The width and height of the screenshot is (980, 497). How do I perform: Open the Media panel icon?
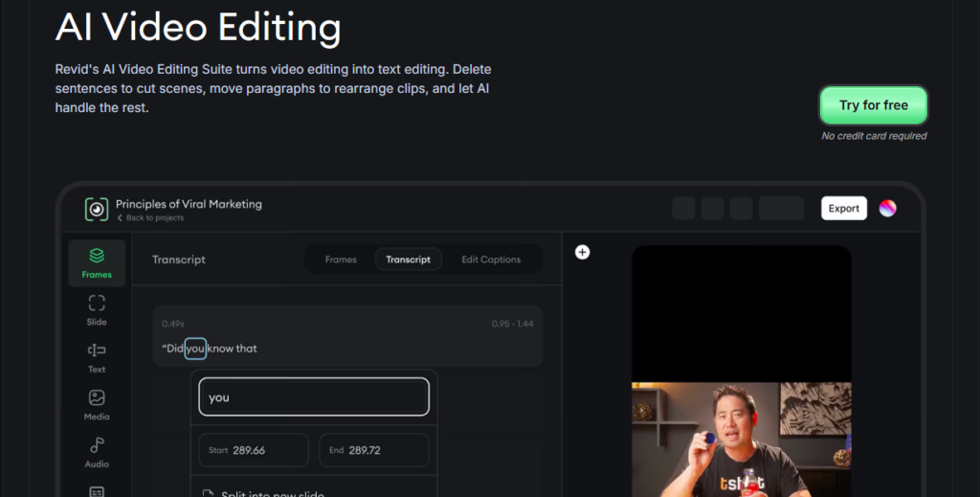tap(97, 403)
